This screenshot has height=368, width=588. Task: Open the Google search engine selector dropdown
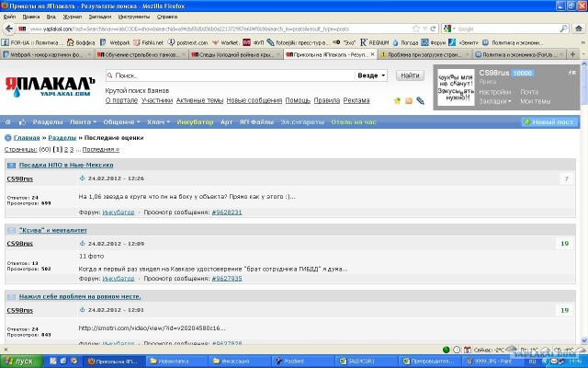(449, 29)
